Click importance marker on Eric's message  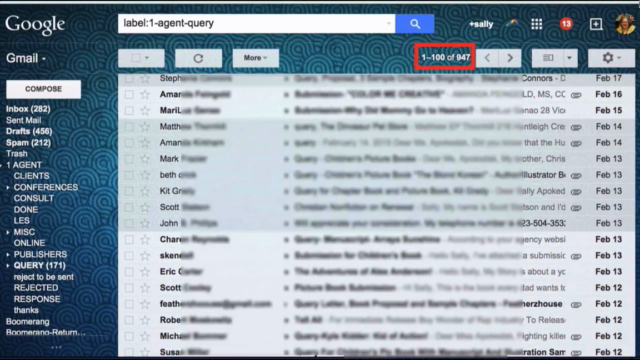pos(286,272)
